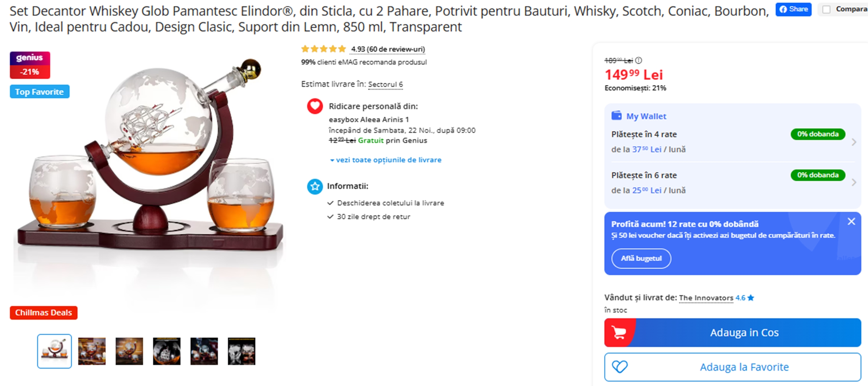Click the red heart pickup icon
This screenshot has height=386, width=868.
click(314, 107)
